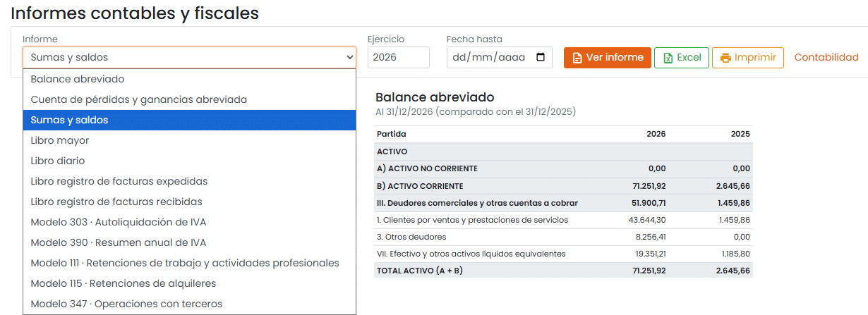Image resolution: width=868 pixels, height=315 pixels.
Task: Click the value 43.644,30
Action: coord(647,220)
